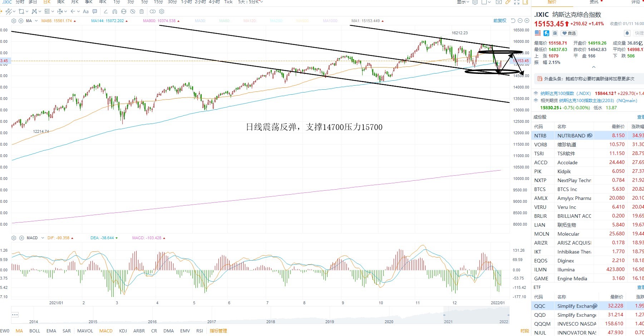Toggle MA900 line visibility

point(161,21)
